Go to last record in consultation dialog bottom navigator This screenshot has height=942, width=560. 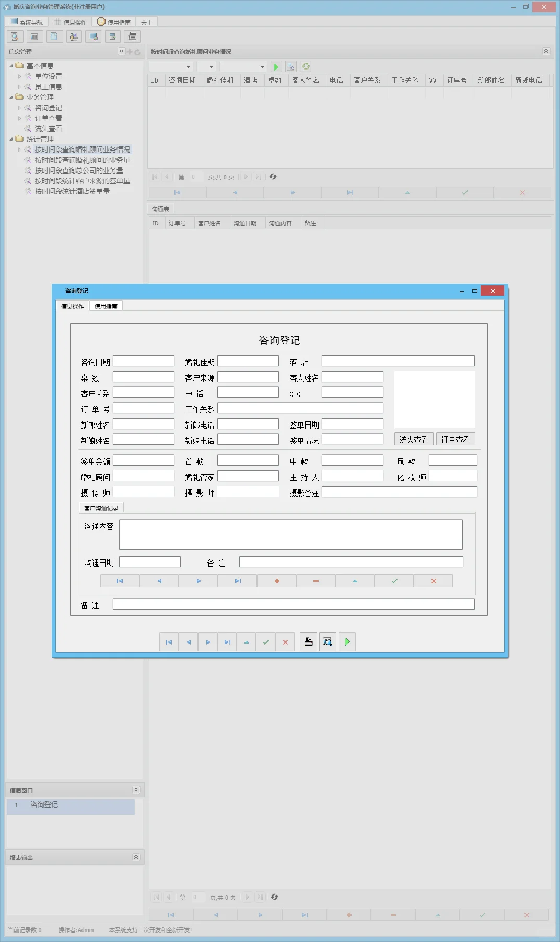(227, 642)
